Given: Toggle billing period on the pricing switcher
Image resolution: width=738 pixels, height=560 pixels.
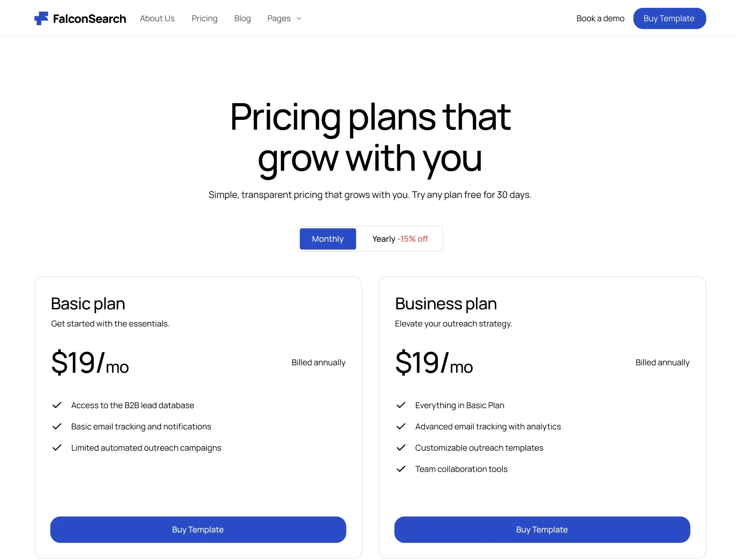Looking at the screenshot, I should coord(370,238).
